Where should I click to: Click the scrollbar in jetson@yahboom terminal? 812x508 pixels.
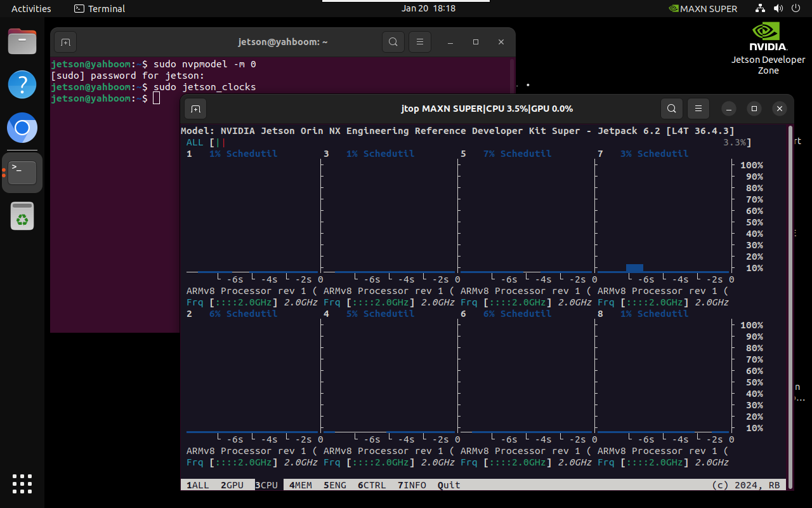512,75
